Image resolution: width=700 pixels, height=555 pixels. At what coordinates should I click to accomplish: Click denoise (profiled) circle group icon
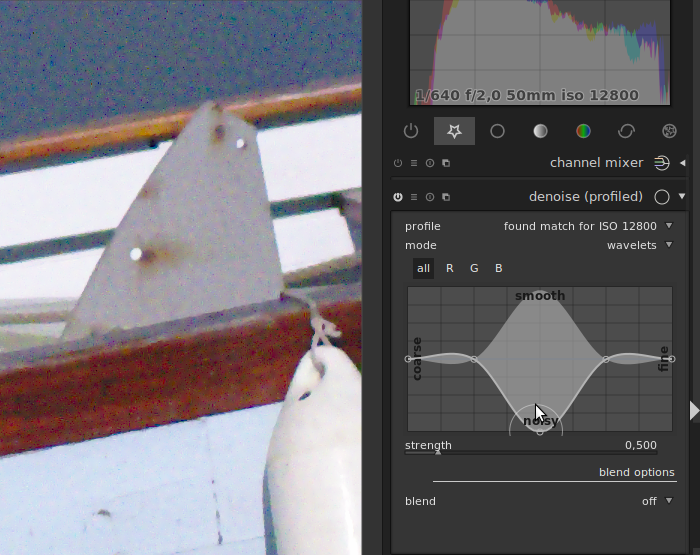(x=662, y=197)
